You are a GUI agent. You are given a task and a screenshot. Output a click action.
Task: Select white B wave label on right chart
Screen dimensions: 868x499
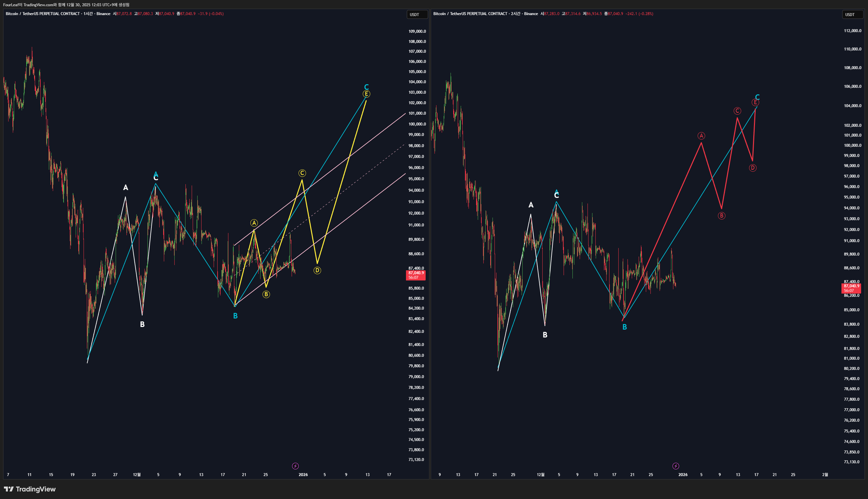[545, 335]
